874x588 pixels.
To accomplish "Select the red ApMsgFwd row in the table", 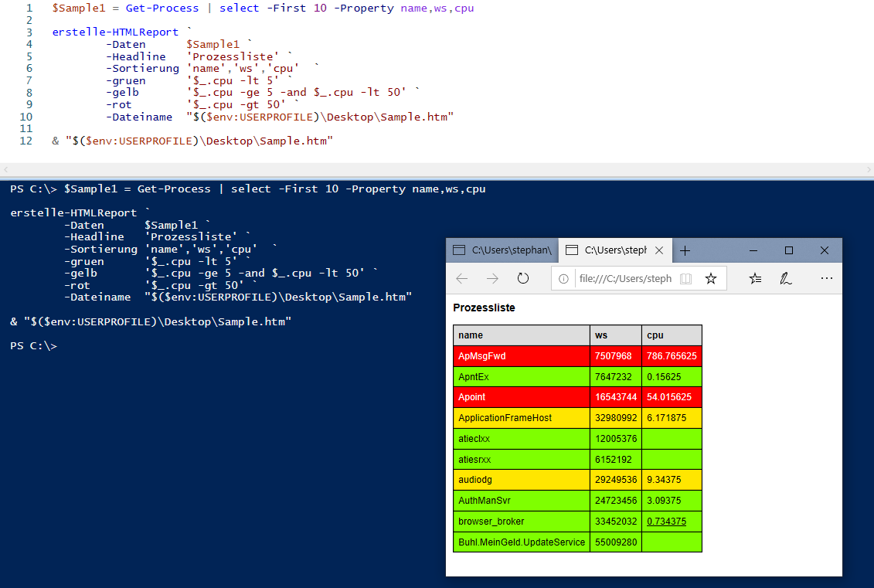I will coord(519,355).
